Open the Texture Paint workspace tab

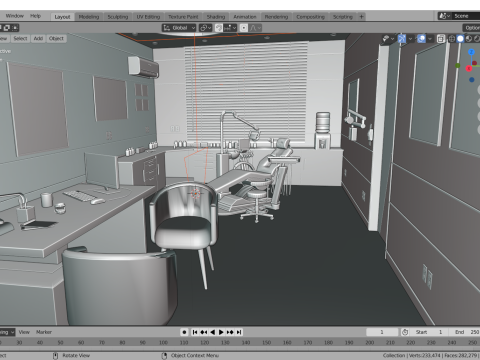(x=183, y=17)
